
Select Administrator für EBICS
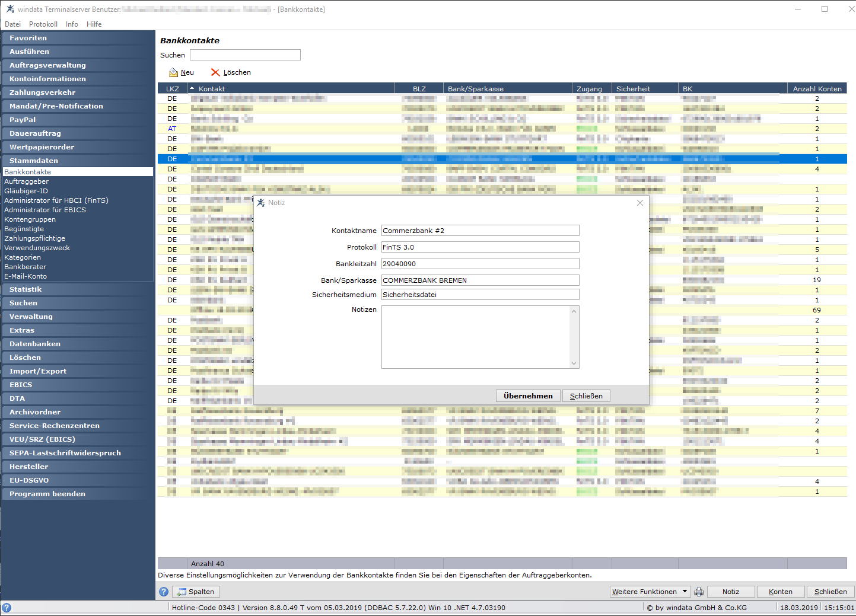tap(45, 210)
